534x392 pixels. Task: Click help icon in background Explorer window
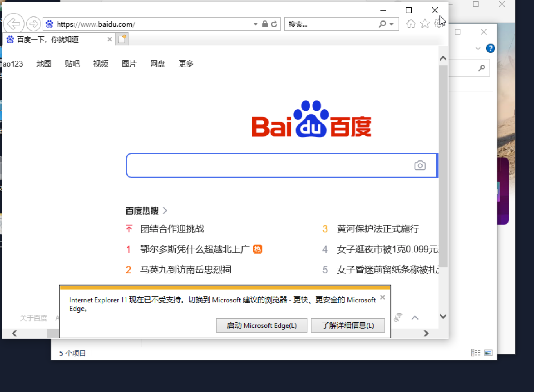tap(490, 49)
